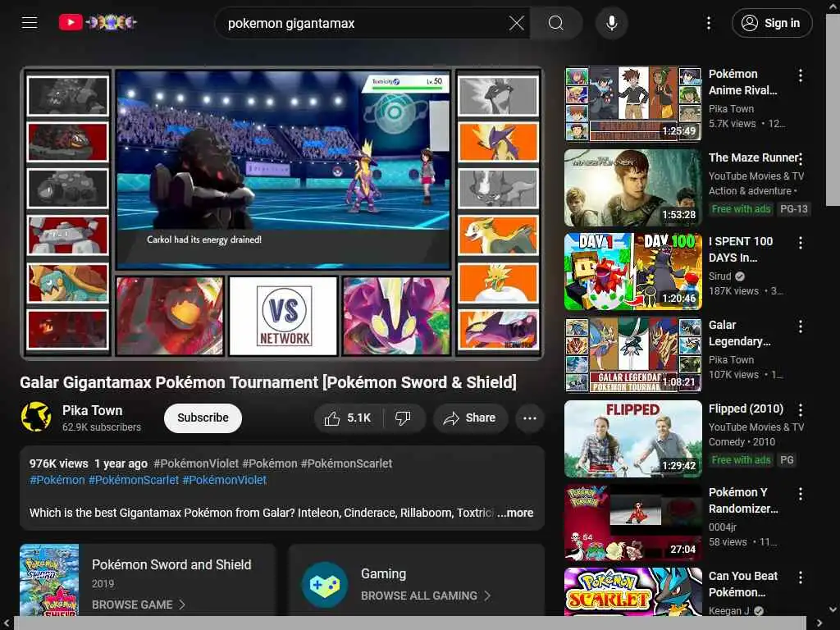The image size is (840, 630).
Task: Click 62.9K subscribers text
Action: click(x=101, y=427)
